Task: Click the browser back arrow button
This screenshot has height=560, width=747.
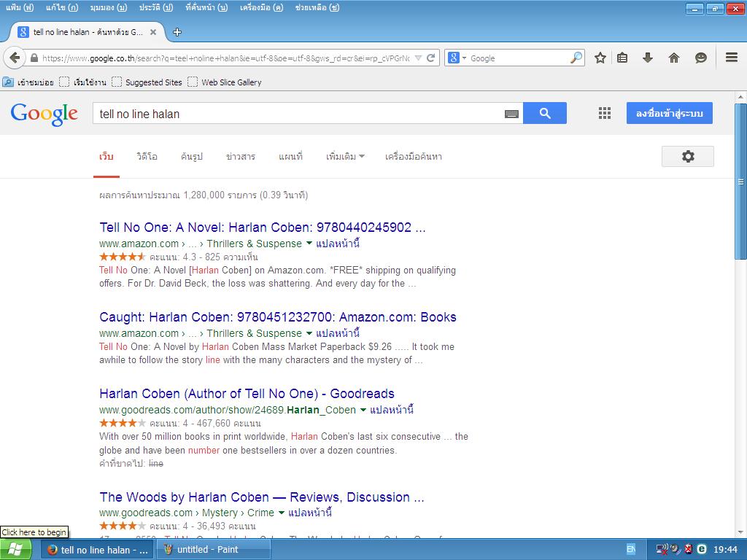Action: point(15,58)
